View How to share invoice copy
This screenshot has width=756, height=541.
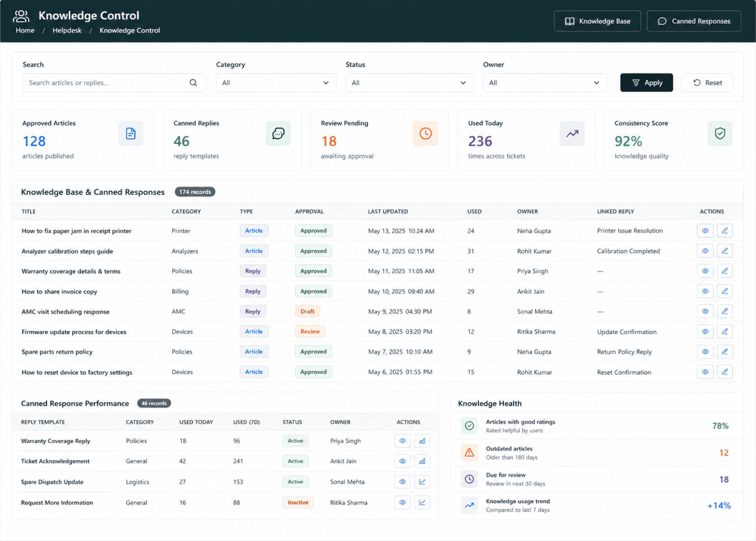coord(705,291)
